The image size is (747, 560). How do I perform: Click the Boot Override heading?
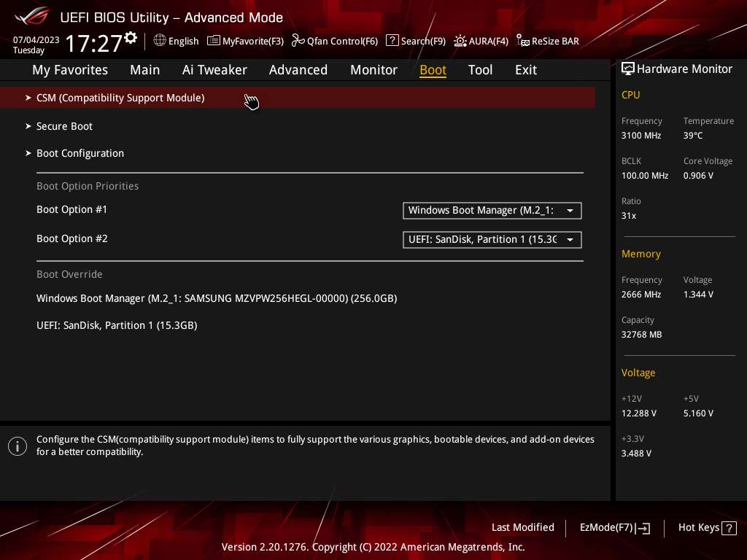point(69,274)
